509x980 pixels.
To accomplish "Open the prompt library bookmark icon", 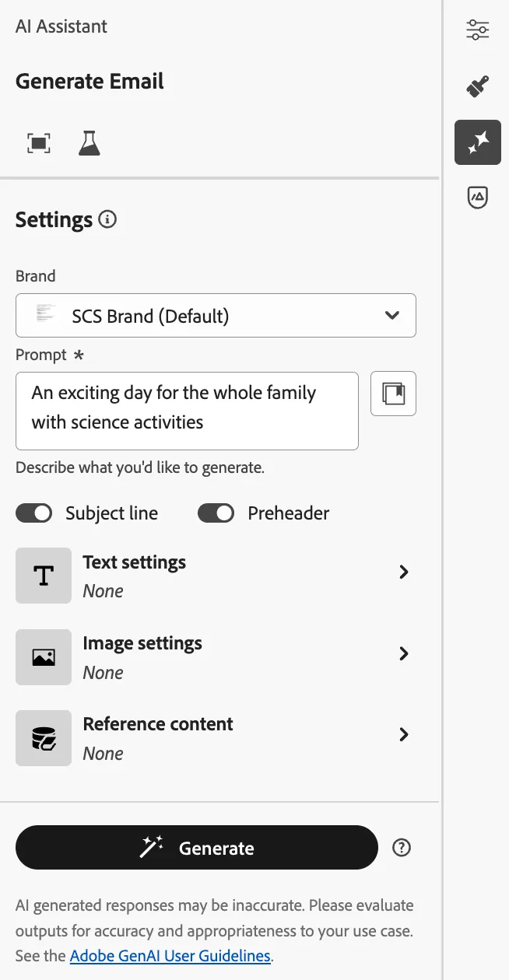I will (393, 394).
